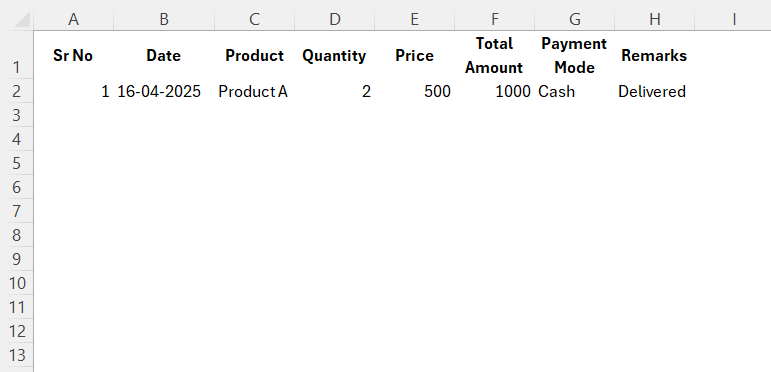Select row 11 header
Viewport: 771px width, 372px height.
click(x=17, y=308)
